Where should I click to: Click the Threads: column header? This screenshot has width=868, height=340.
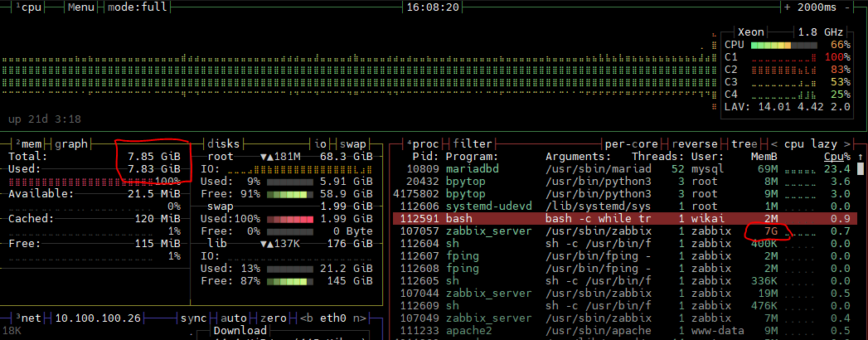658,157
